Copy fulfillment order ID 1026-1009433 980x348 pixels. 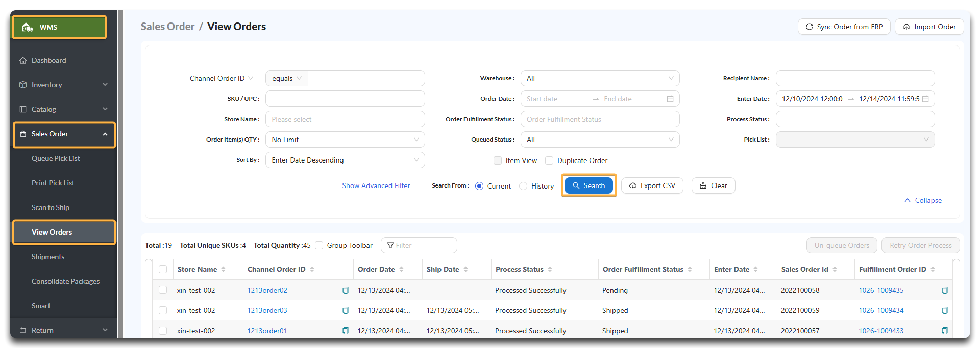point(945,331)
